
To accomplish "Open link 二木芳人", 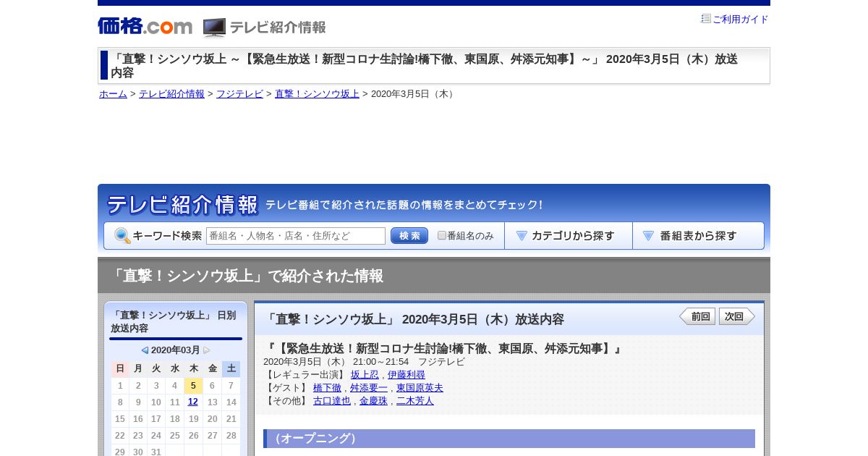I will click(x=415, y=401).
